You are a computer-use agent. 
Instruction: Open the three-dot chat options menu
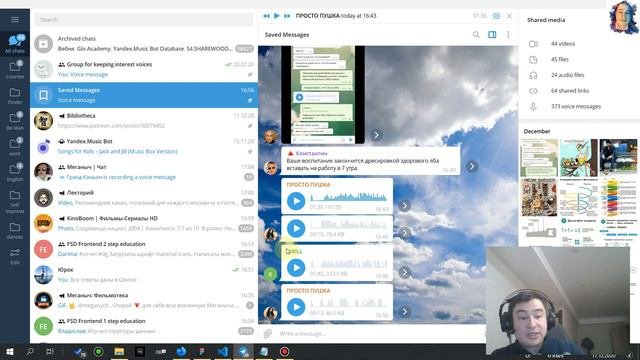pyautogui.click(x=508, y=35)
